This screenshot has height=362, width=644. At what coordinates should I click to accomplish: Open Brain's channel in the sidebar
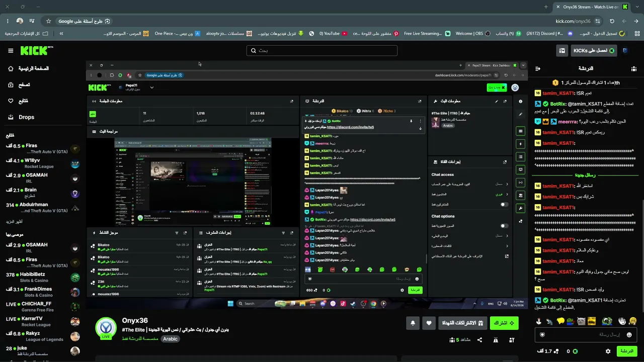tap(43, 193)
